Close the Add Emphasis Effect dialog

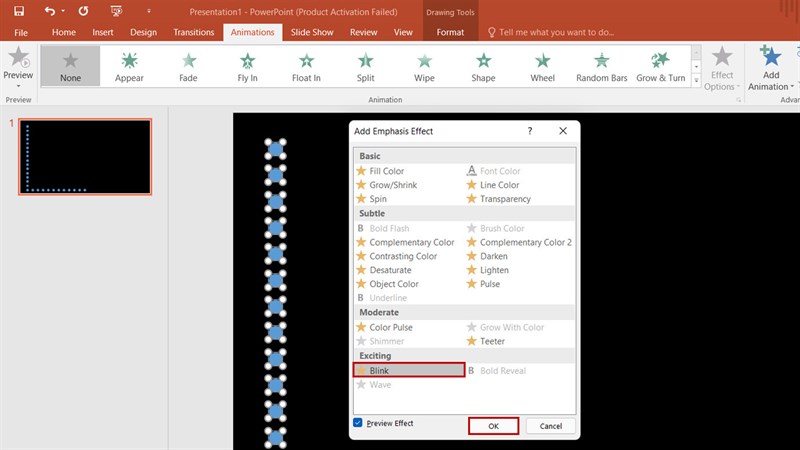click(x=563, y=131)
